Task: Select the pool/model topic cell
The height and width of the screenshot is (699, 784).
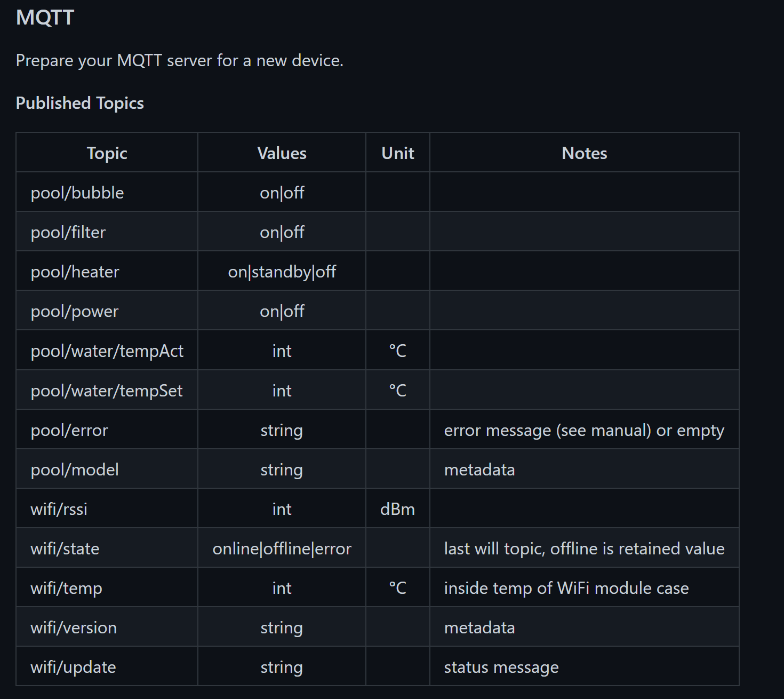Action: [75, 470]
